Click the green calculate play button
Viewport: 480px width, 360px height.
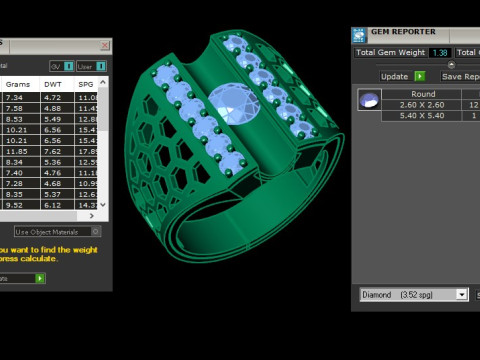point(40,278)
